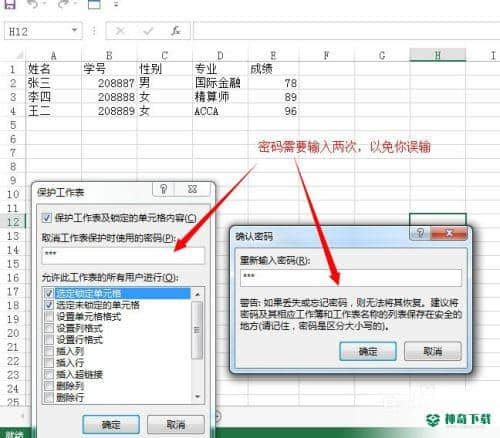Toggle 保护工作表及锁定的单元格内容 checkbox
The width and height of the screenshot is (500, 438).
(47, 218)
